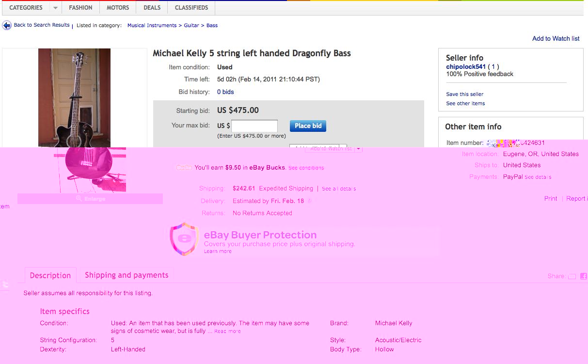
Task: Click Learn more under Buyer Protection
Action: [x=218, y=251]
